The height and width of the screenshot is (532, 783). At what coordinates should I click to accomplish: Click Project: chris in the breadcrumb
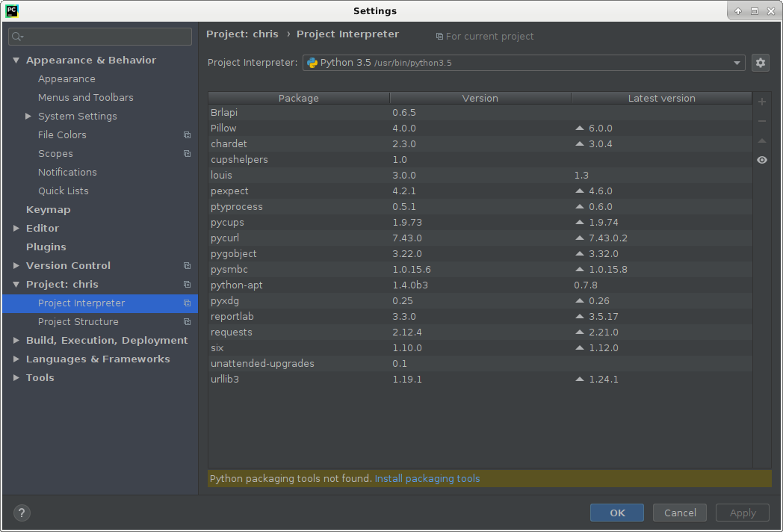coord(242,34)
